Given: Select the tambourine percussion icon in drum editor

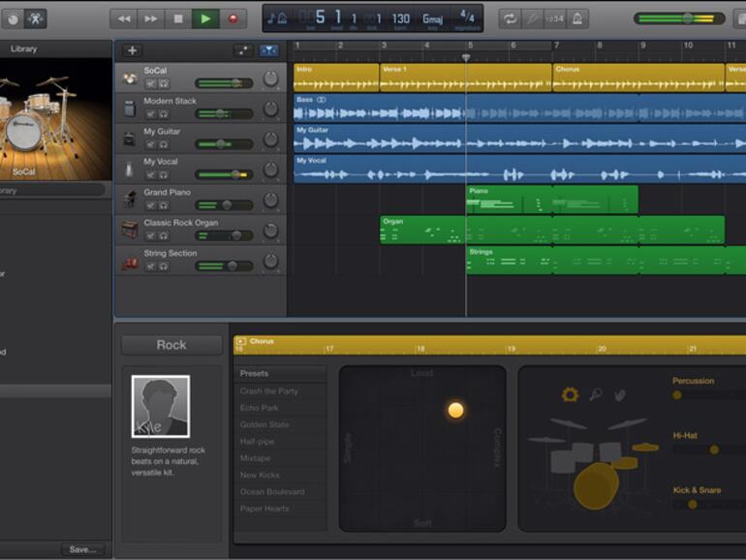Looking at the screenshot, I should (x=570, y=394).
